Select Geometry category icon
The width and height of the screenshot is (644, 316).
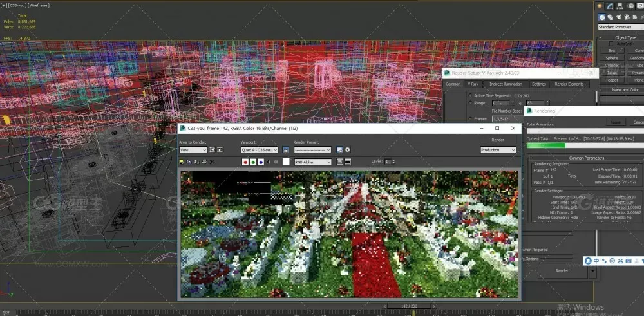coord(601,17)
